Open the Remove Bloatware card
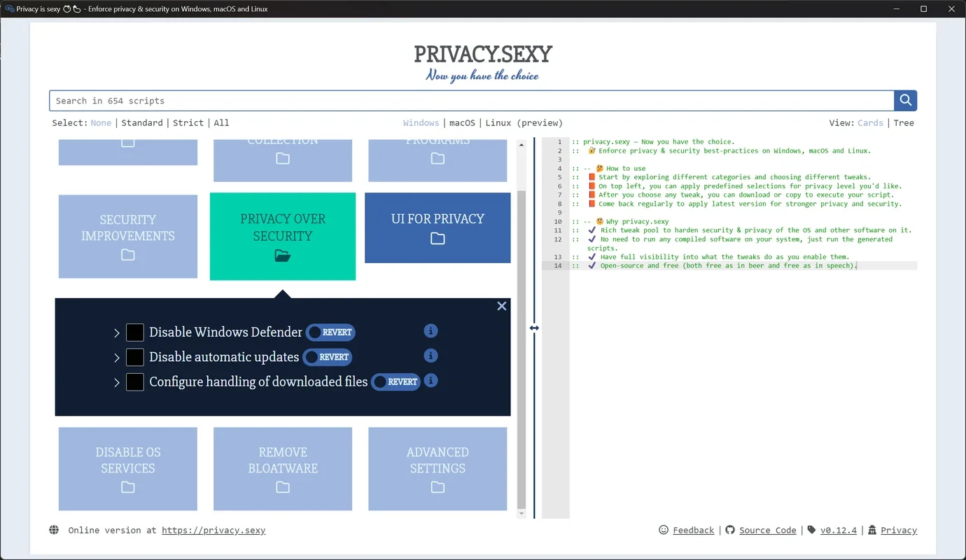 click(283, 469)
